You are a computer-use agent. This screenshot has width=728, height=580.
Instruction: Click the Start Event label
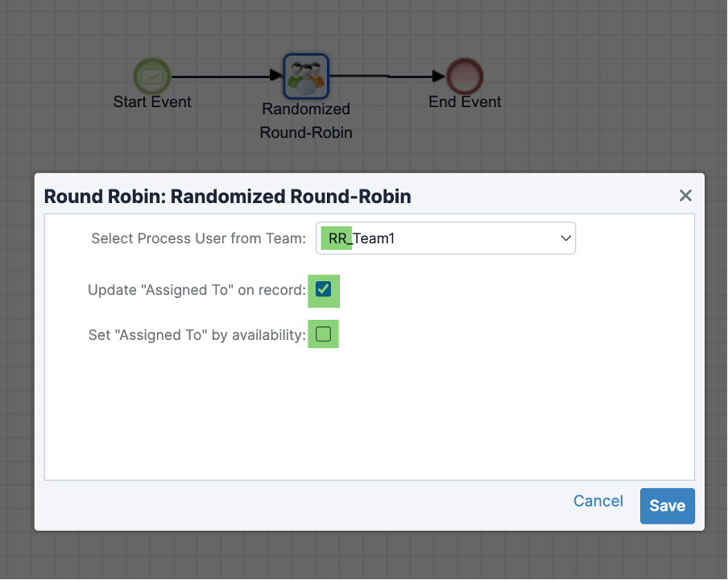point(152,101)
